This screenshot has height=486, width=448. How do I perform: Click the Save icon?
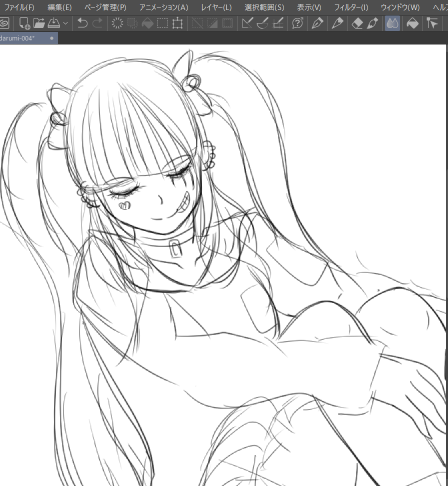tap(54, 23)
